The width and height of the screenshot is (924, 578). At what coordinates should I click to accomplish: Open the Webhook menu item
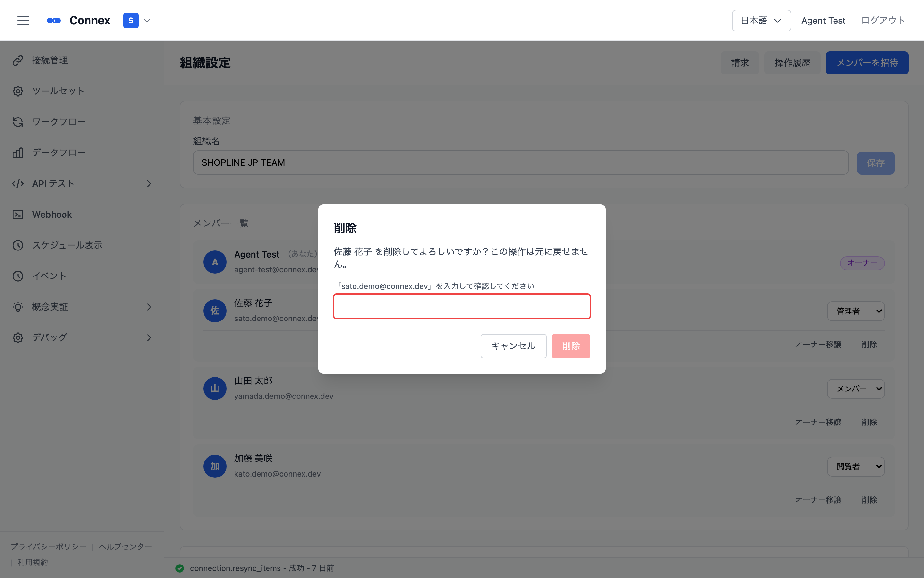point(82,215)
